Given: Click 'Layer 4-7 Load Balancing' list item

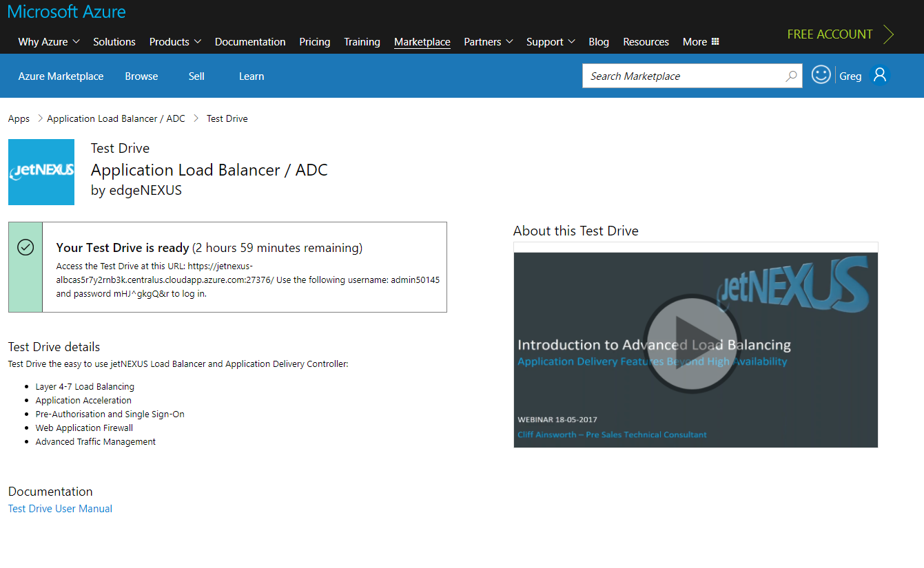Looking at the screenshot, I should [x=85, y=387].
